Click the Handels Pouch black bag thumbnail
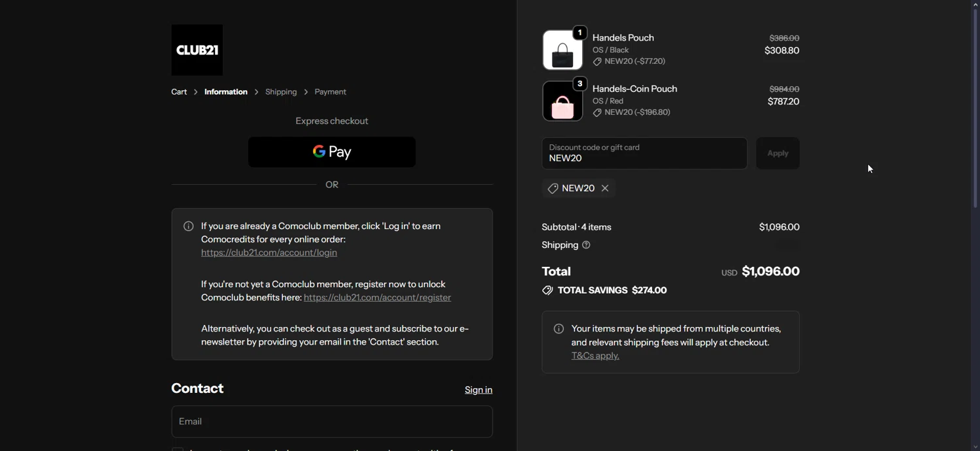Image resolution: width=980 pixels, height=451 pixels. (563, 50)
